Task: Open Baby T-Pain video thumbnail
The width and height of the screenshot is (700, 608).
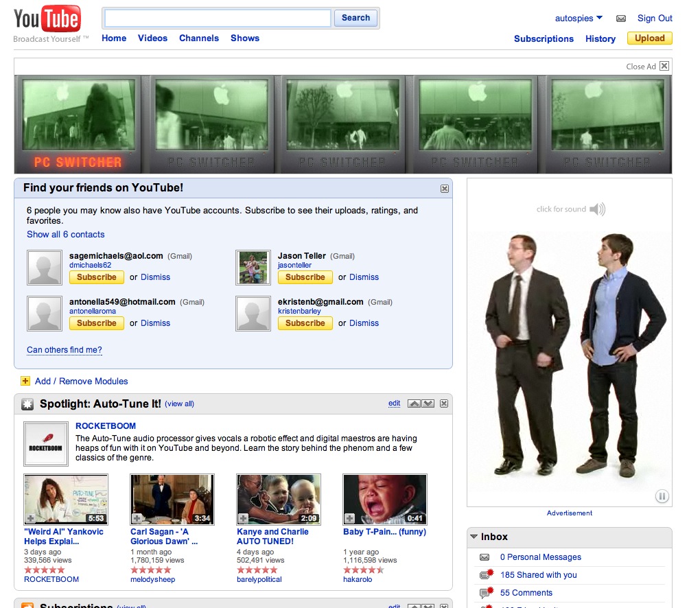Action: click(x=385, y=499)
